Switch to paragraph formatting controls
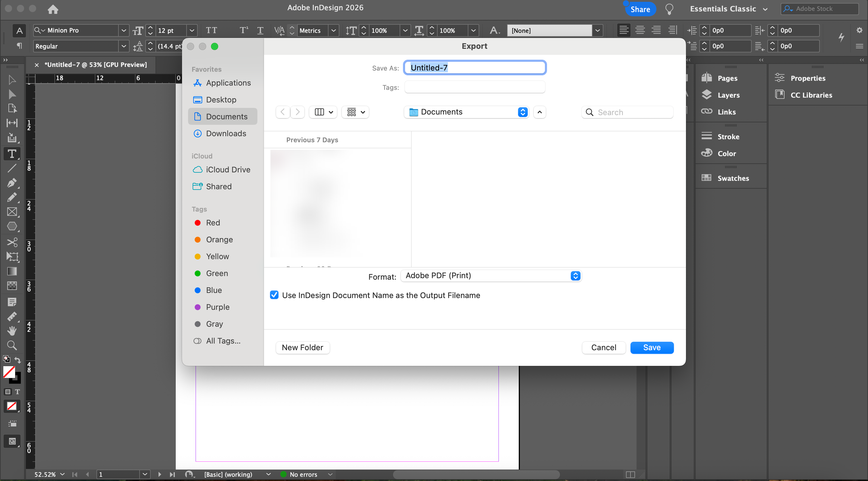The image size is (868, 481). [x=19, y=46]
